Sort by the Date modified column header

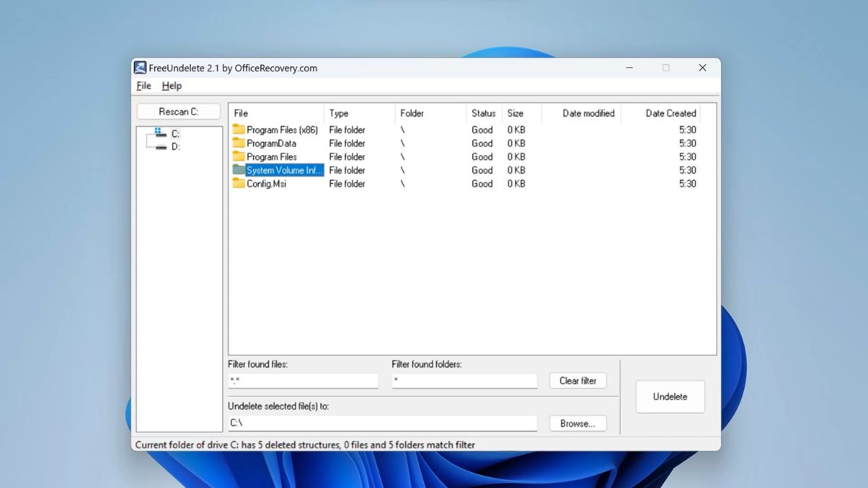tap(581, 114)
